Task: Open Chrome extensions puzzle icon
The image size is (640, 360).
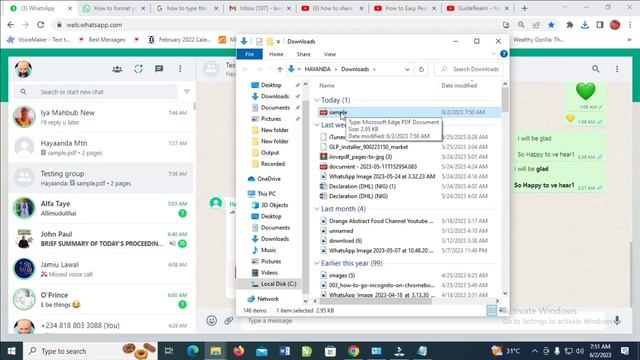Action: click(570, 25)
